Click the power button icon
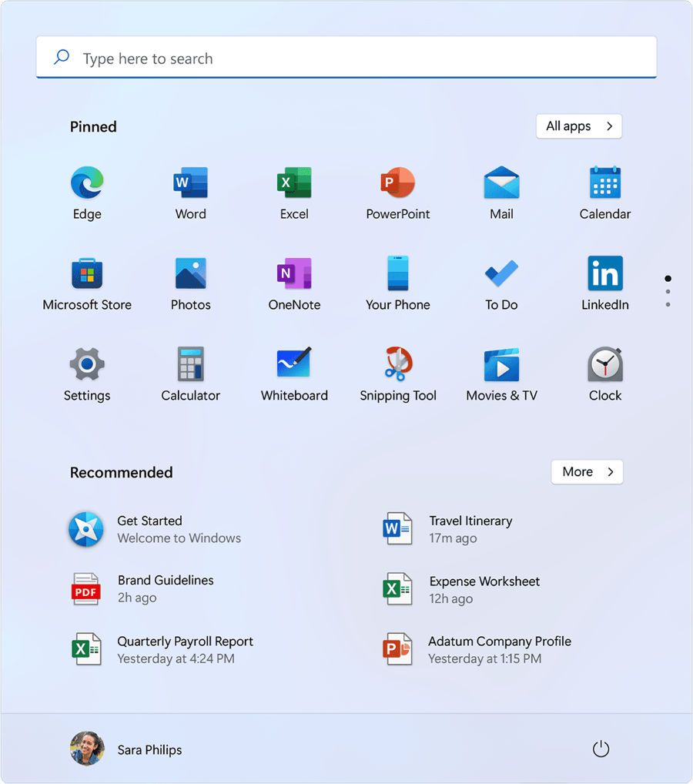 tap(601, 749)
